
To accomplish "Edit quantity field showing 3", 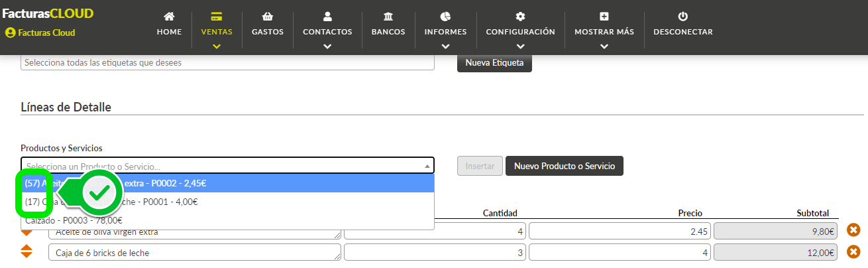I will [435, 253].
